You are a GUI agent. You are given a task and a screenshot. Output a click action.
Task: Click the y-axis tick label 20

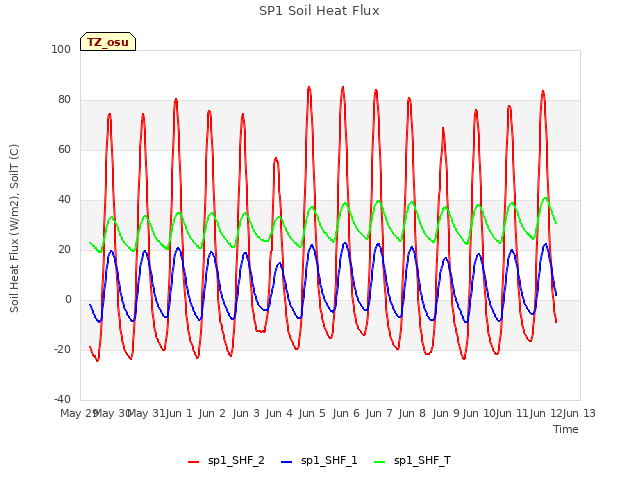coord(64,250)
